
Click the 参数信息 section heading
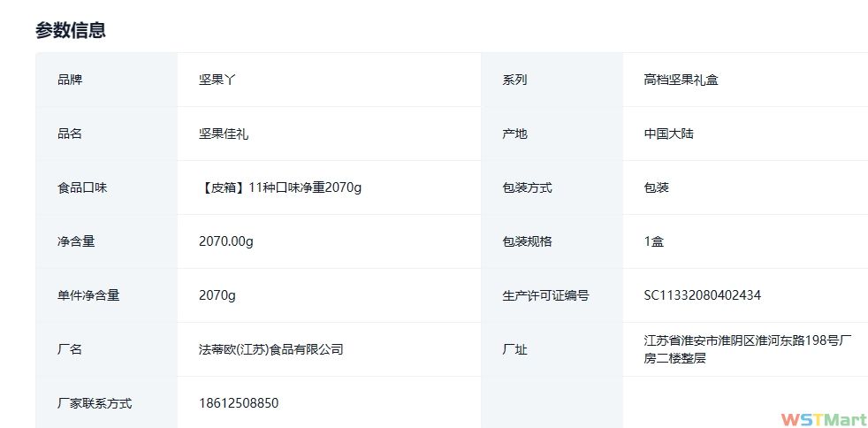click(71, 30)
